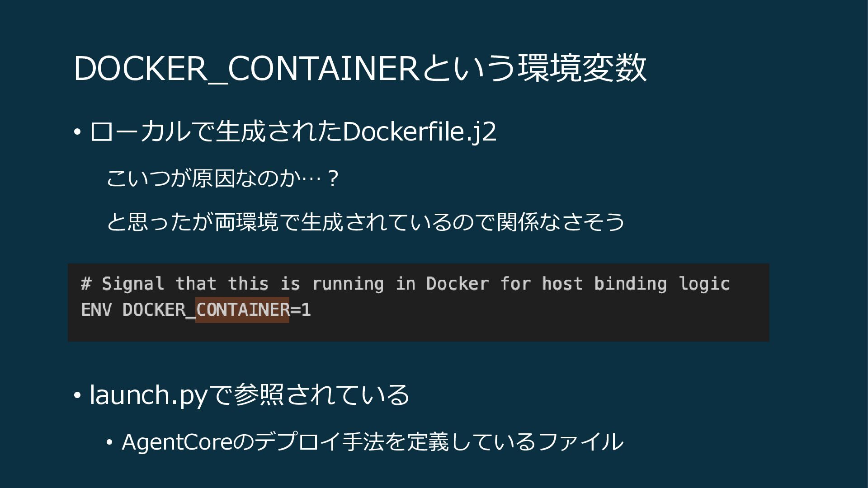
Task: Click the ローカルで生成された bullet text
Action: [x=216, y=132]
